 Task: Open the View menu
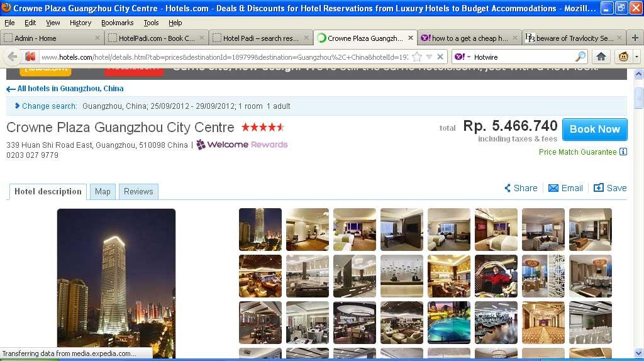(53, 23)
